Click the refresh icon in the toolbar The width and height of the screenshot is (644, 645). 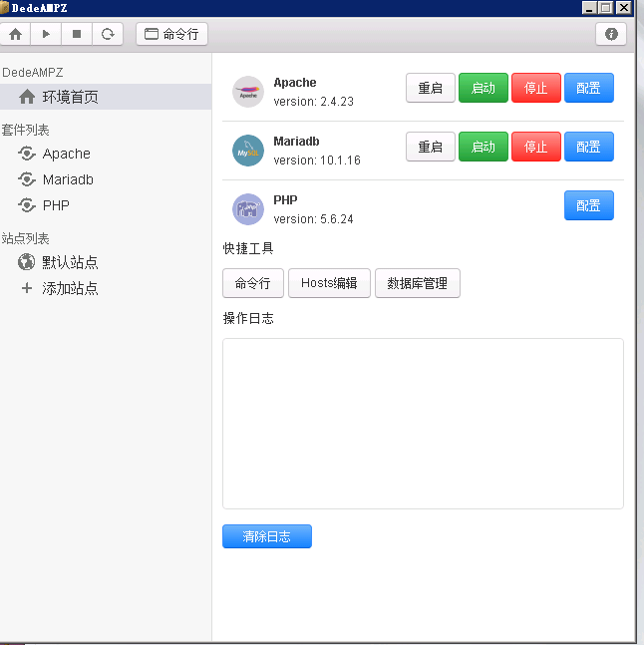tap(108, 34)
